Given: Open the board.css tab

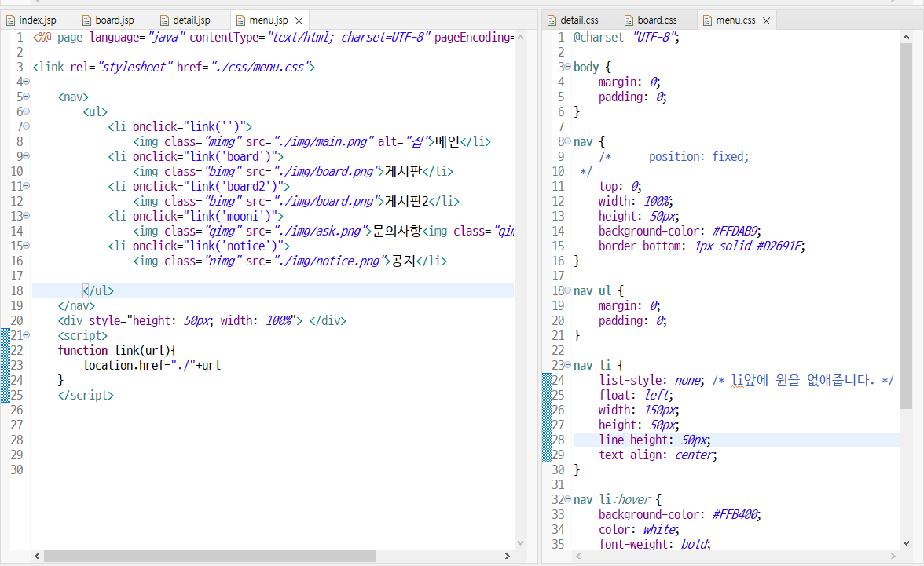Looking at the screenshot, I should tap(657, 20).
